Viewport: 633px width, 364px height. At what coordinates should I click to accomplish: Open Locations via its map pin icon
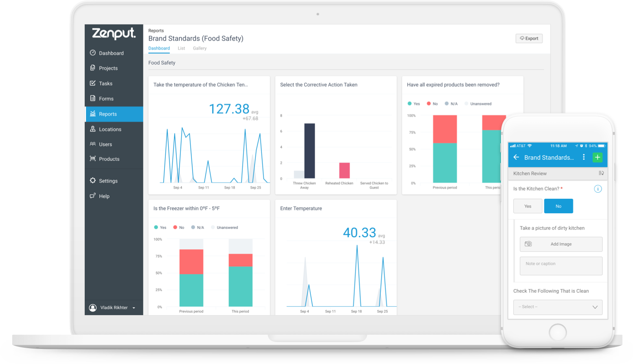tap(93, 129)
